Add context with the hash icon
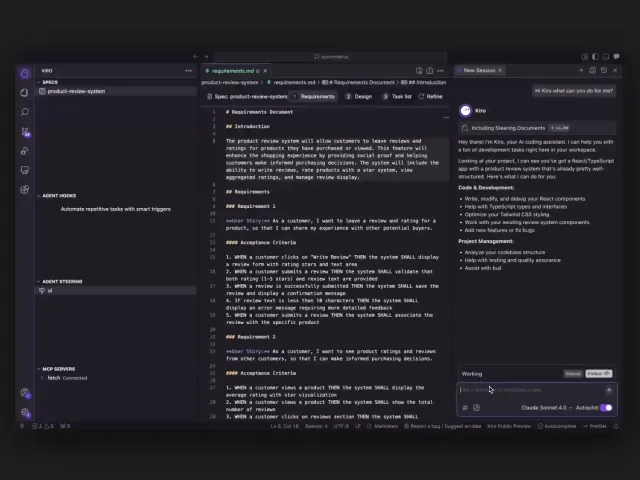The image size is (640, 480). (x=465, y=408)
